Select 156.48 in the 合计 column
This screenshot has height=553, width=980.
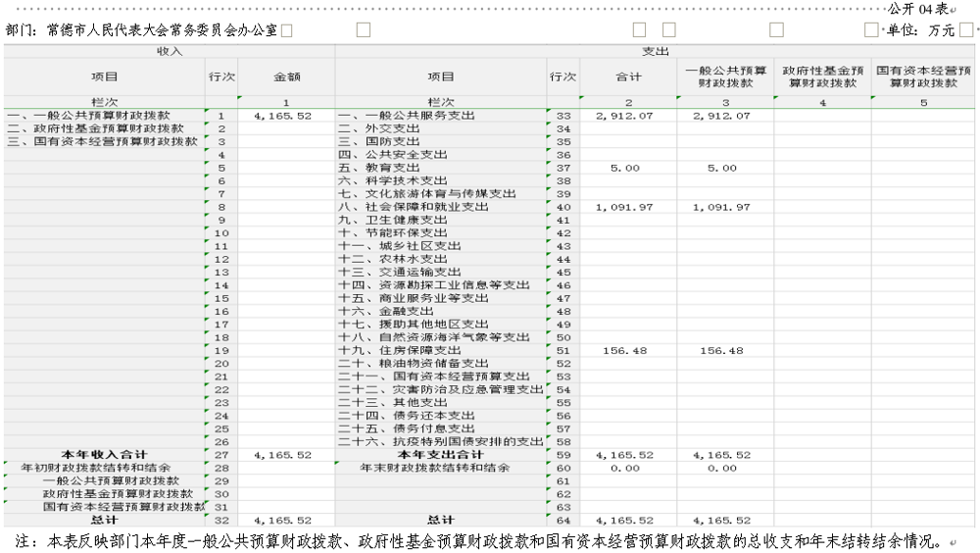click(625, 351)
